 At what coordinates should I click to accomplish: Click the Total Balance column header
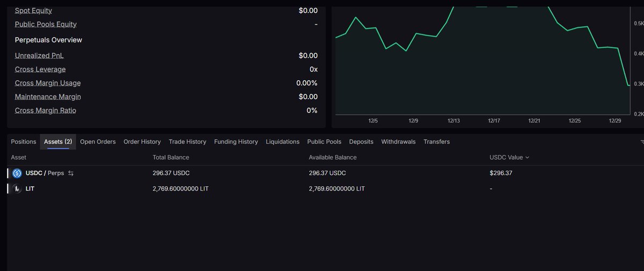[x=171, y=157]
